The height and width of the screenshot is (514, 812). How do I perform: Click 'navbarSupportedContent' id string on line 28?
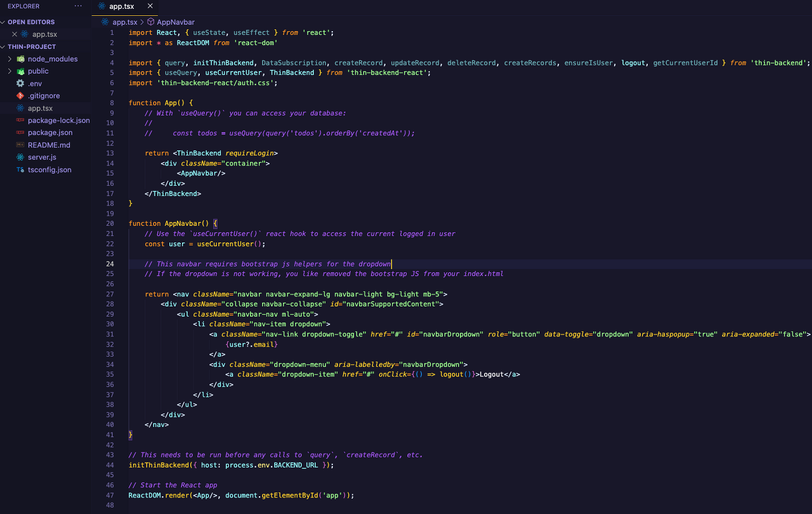coord(391,304)
